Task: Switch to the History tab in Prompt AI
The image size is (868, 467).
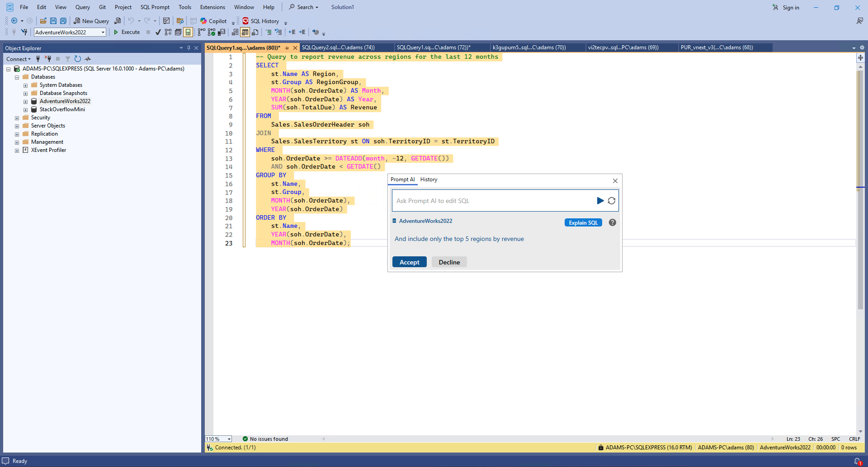Action: coord(428,179)
